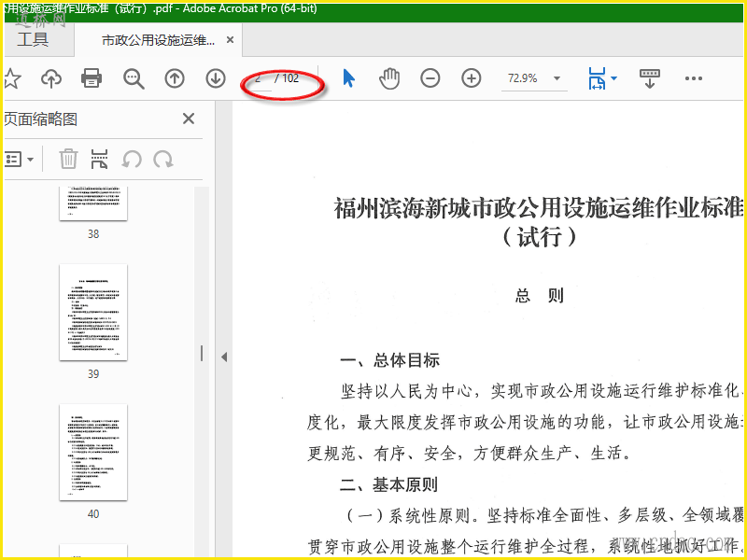Zoom in with the plus button

tap(472, 78)
